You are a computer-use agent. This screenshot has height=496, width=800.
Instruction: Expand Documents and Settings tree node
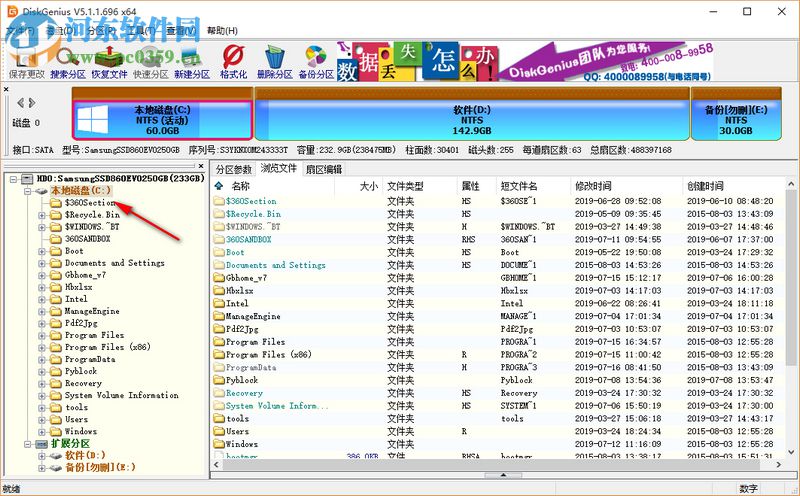(42, 263)
